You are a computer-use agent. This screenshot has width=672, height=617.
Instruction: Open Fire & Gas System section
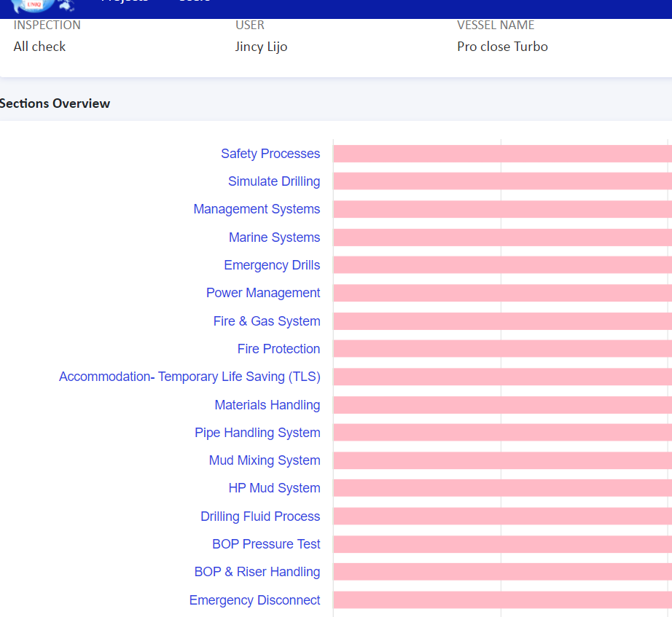[267, 321]
